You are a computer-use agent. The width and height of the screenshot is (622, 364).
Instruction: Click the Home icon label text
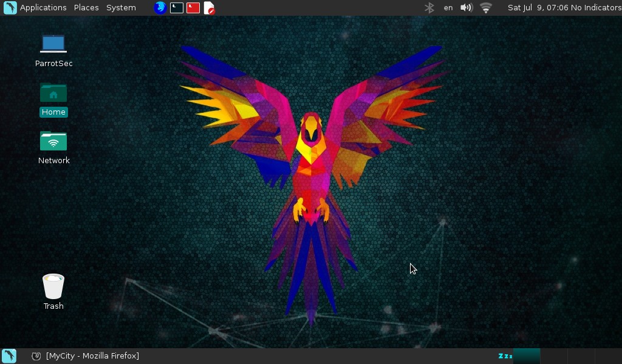53,112
